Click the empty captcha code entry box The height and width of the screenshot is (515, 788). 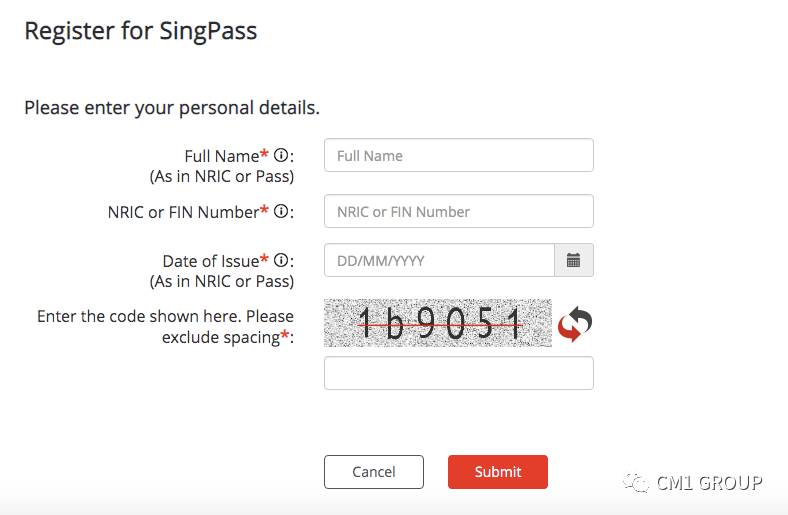pyautogui.click(x=458, y=373)
